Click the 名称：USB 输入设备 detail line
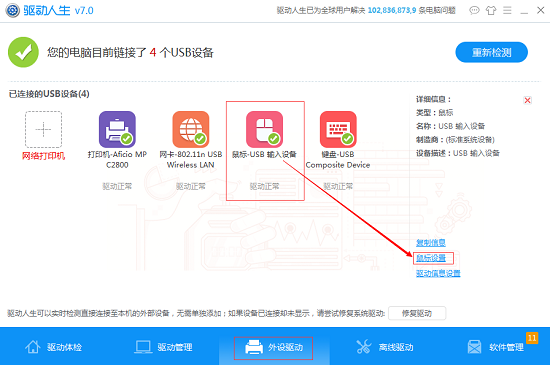 point(450,126)
